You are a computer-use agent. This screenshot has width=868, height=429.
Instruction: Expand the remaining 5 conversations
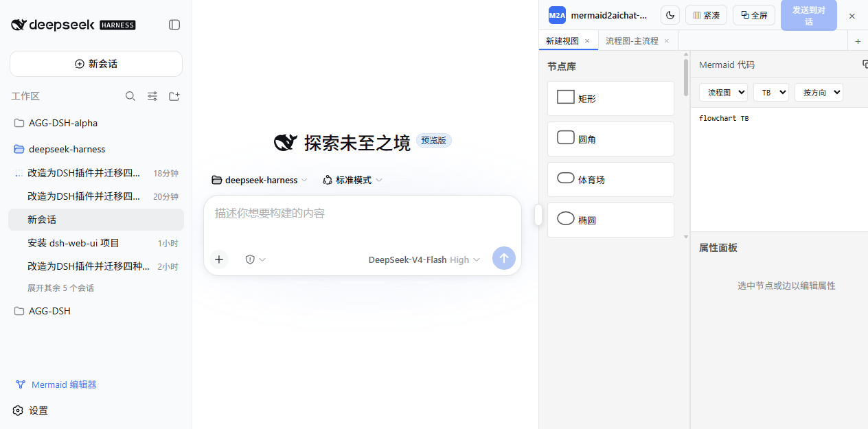60,288
